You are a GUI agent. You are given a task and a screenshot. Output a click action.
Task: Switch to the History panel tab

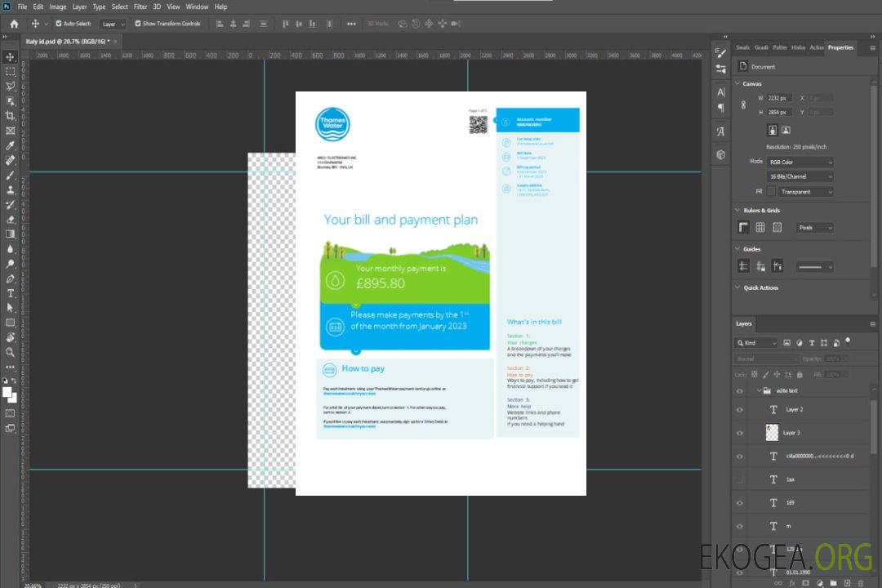[x=798, y=47]
